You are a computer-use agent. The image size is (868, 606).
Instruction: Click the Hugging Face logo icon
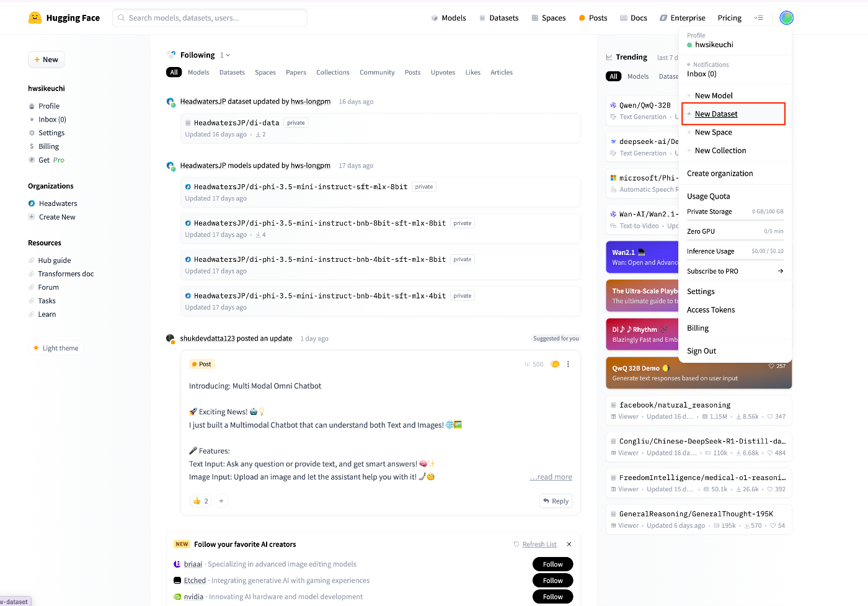tap(35, 18)
